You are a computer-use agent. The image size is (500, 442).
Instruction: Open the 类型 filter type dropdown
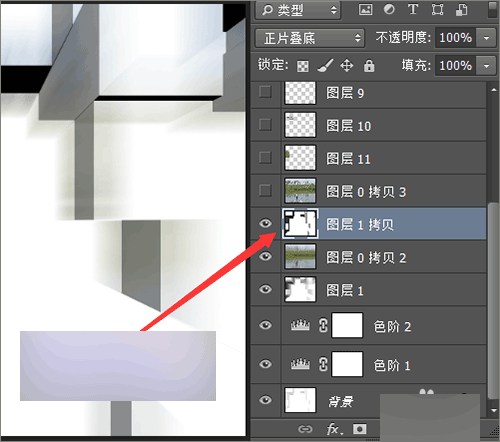click(x=298, y=10)
